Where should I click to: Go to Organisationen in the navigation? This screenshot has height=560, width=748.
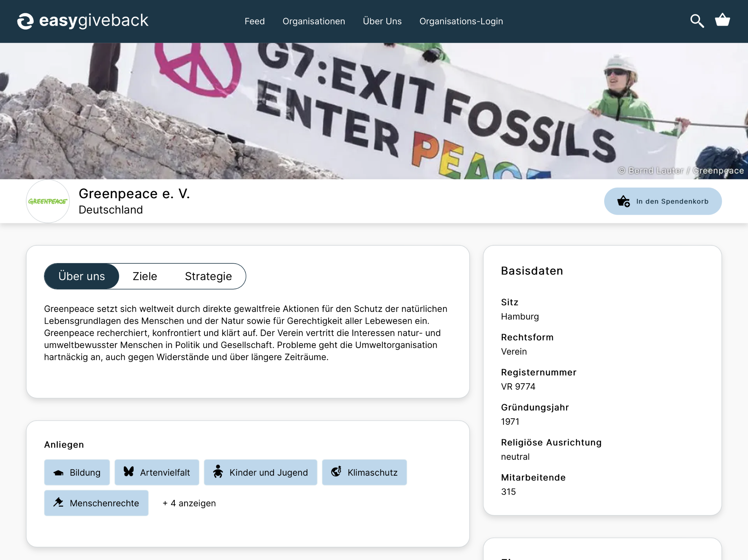[x=314, y=21]
